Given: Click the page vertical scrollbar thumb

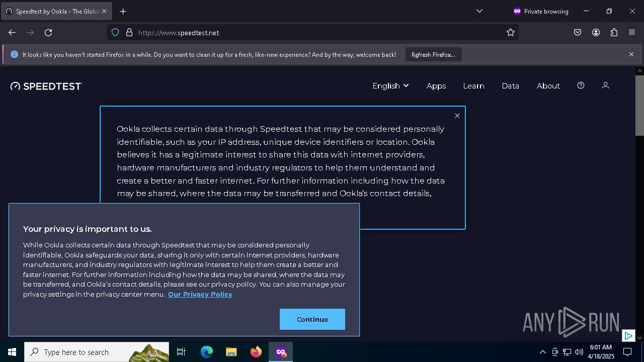Looking at the screenshot, I should 639,106.
